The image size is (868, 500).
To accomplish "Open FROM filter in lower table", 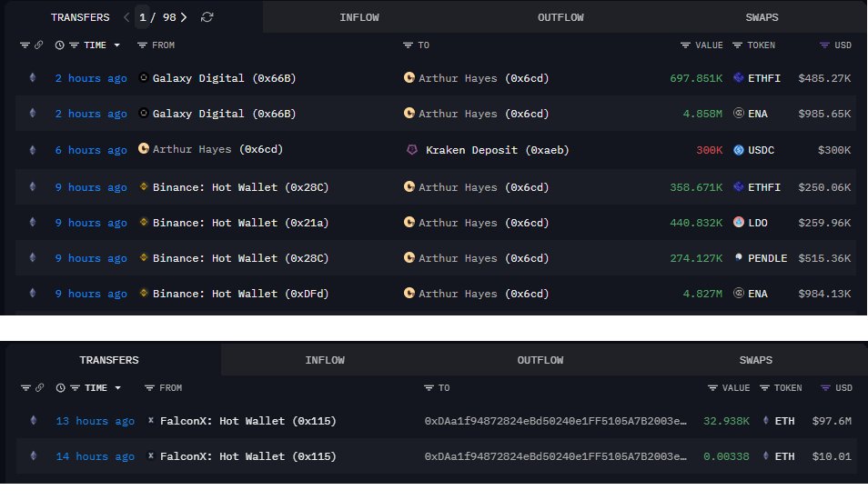I will click(x=149, y=388).
